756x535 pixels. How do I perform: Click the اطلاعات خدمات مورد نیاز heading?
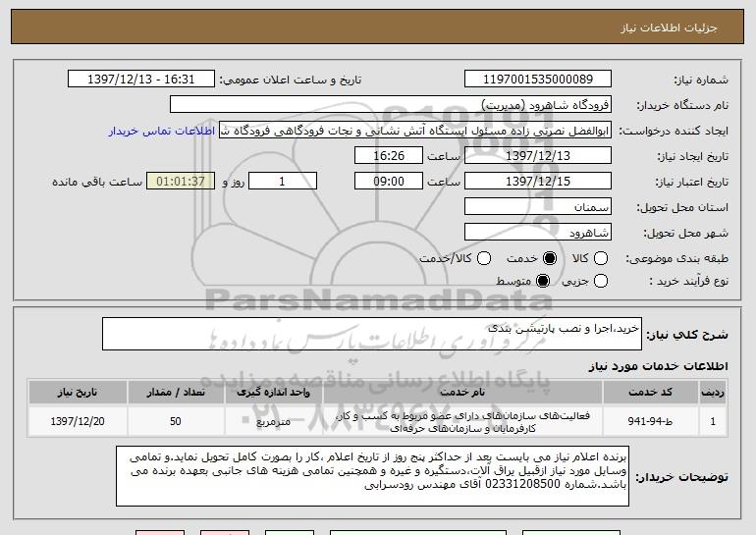point(658,366)
